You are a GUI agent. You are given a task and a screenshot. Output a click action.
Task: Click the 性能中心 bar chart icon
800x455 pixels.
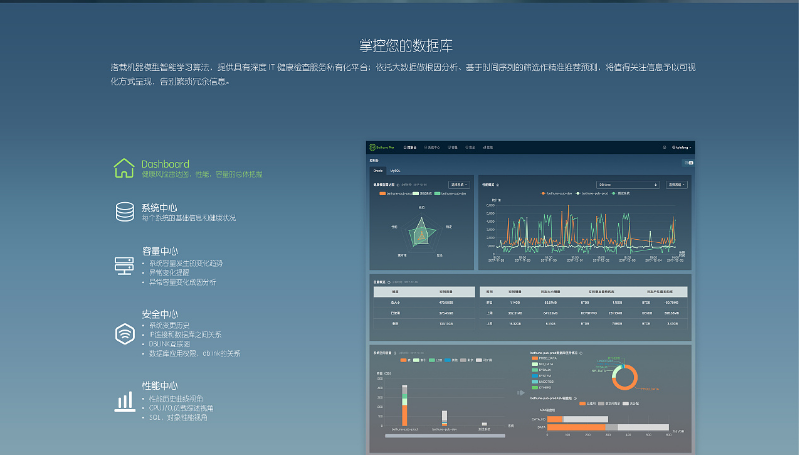tap(124, 401)
